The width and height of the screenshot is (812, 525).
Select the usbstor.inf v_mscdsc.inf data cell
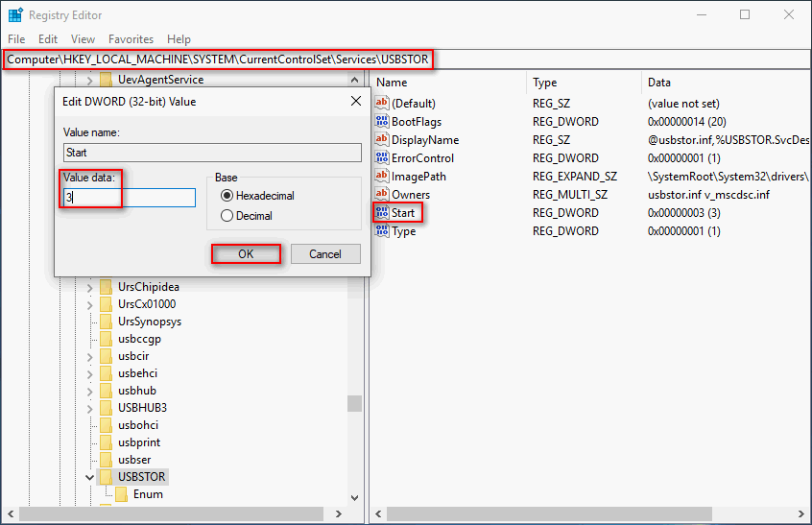(708, 194)
